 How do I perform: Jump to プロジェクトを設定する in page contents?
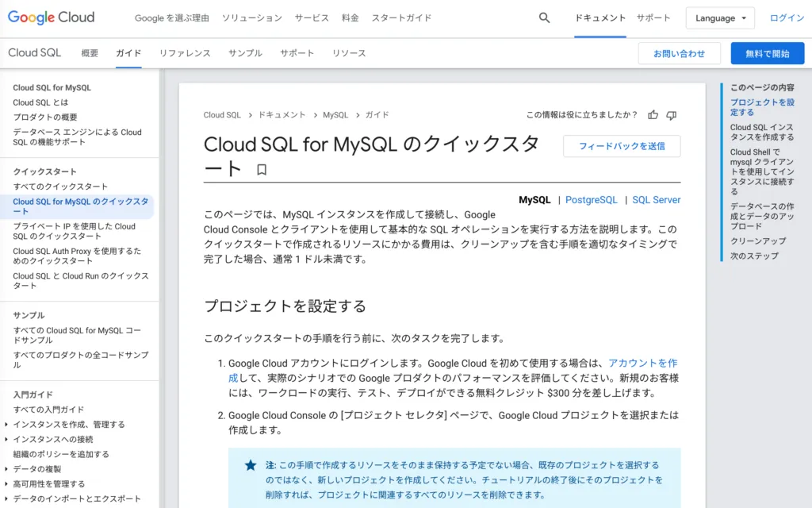762,107
